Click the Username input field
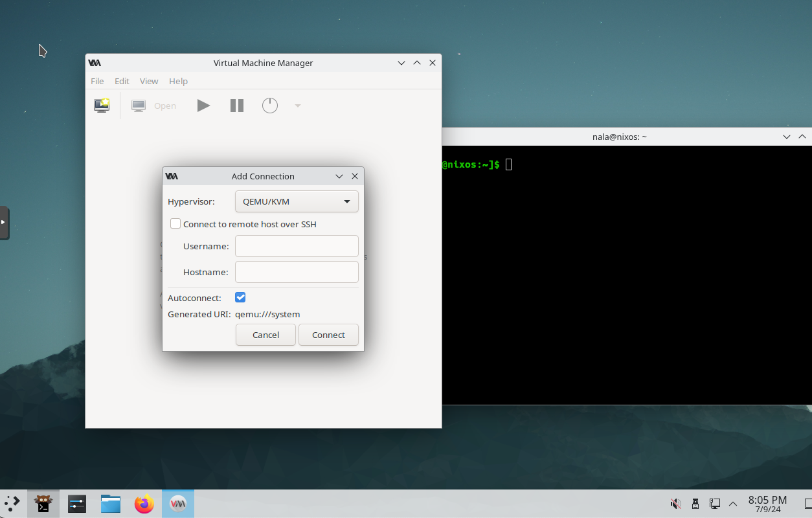Viewport: 812px width, 518px height. [297, 246]
